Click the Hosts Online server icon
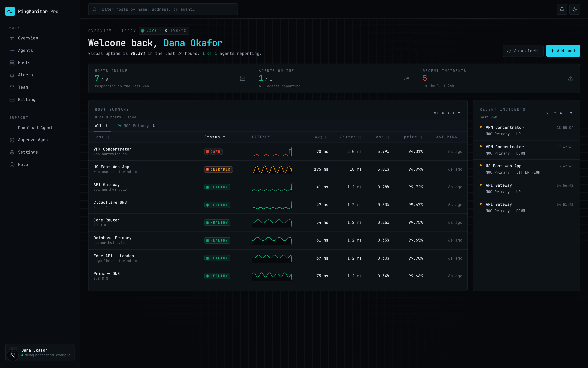This screenshot has height=368, width=588. click(242, 78)
